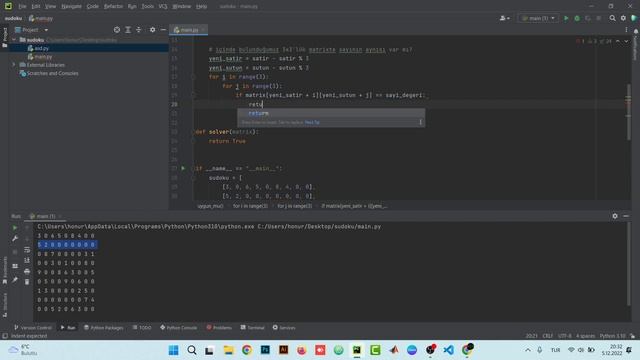Open Python Packages tool window
Screen dimensions: 640x360
(103, 327)
